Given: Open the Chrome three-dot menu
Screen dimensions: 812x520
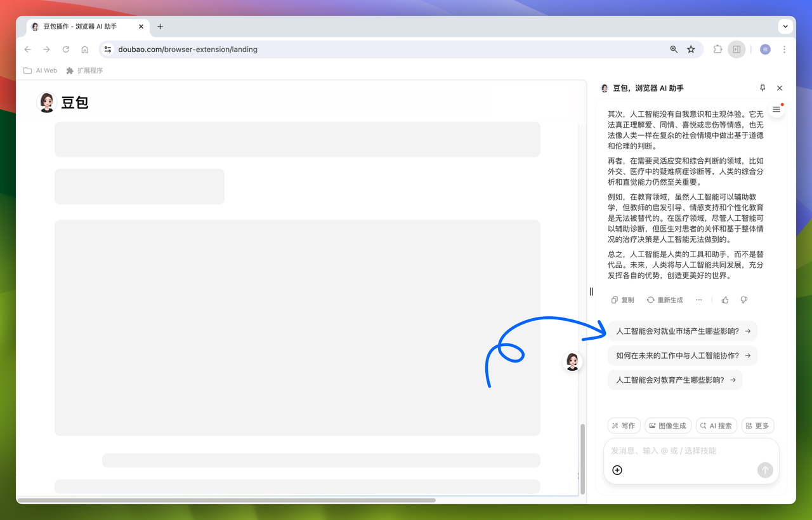Looking at the screenshot, I should click(x=784, y=50).
